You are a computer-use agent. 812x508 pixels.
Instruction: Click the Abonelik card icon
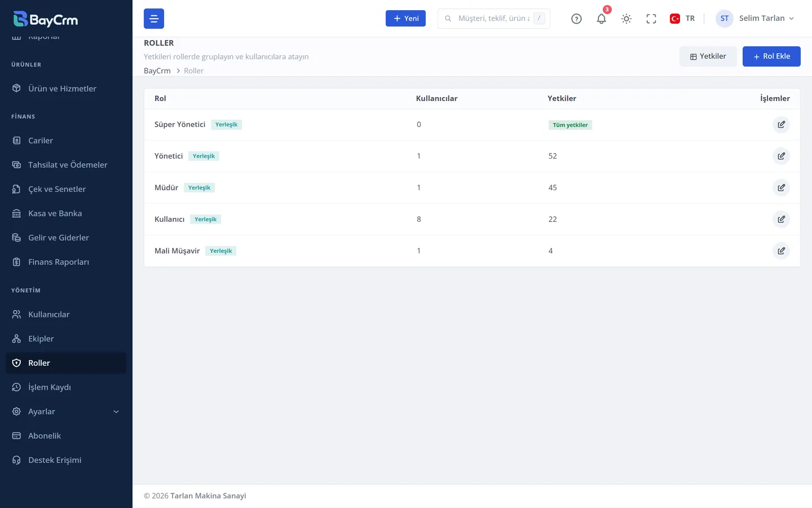(x=16, y=436)
